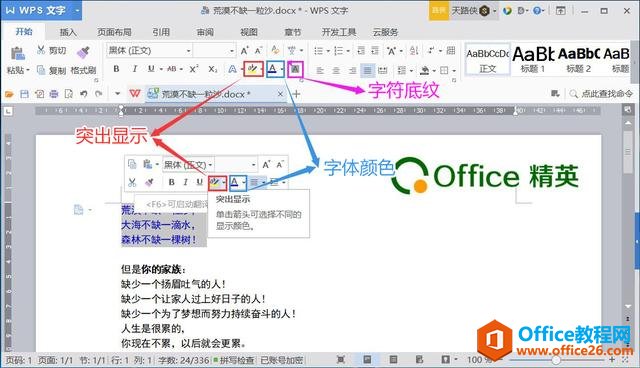Click the vertical scrollbar down arrow
Viewport: 640px width, 368px height.
[x=628, y=306]
